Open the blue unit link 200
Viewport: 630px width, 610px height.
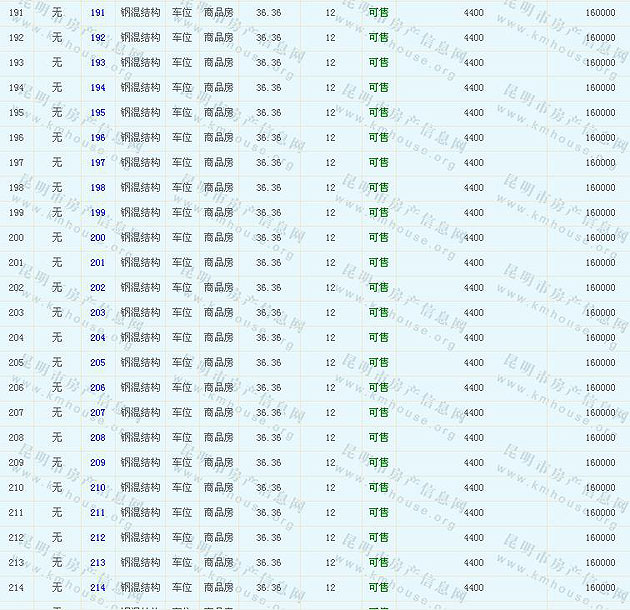tap(97, 238)
